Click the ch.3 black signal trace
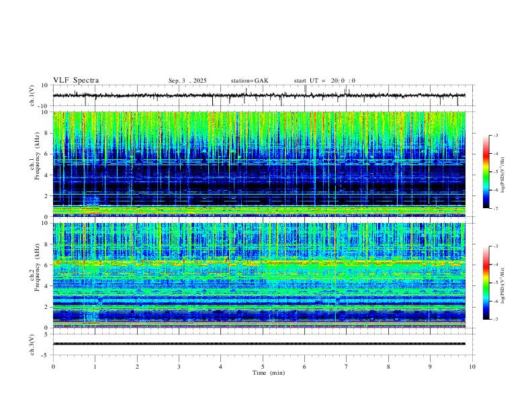532x411 pixels. click(259, 344)
